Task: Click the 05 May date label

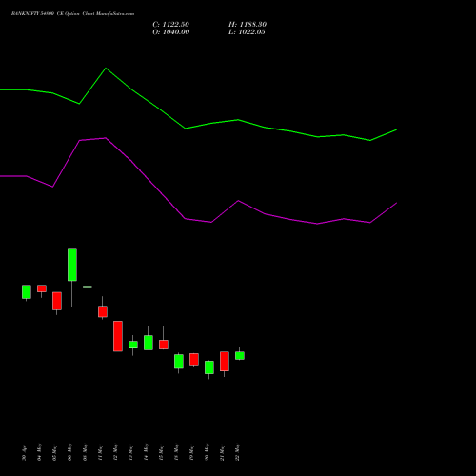Action: click(55, 452)
